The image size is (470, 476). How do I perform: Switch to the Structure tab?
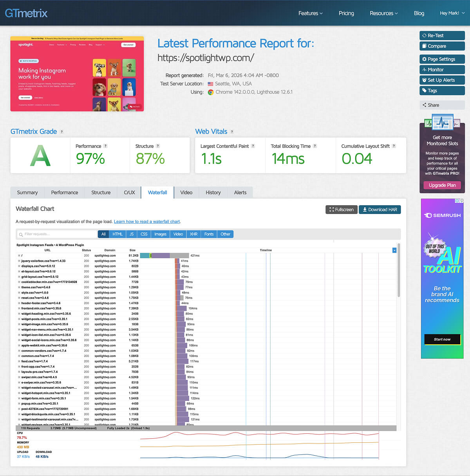(x=101, y=193)
